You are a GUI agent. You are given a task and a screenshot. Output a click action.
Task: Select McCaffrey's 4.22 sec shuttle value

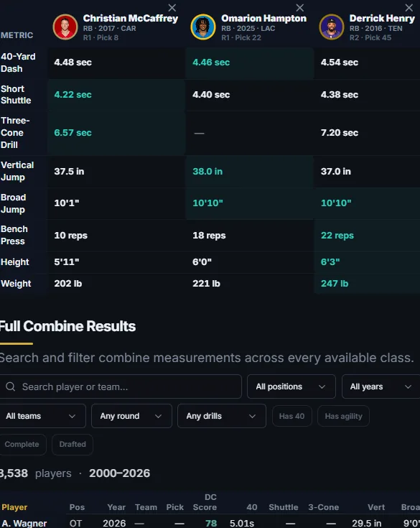(x=73, y=95)
